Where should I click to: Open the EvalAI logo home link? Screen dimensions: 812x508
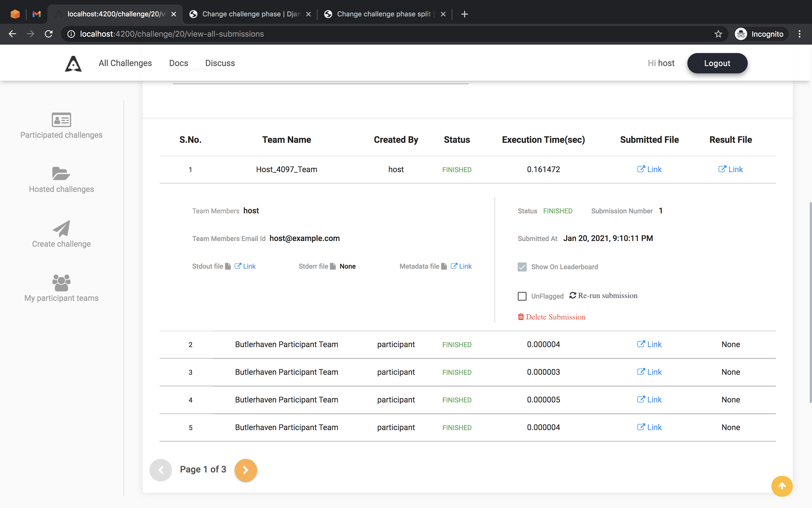[73, 63]
